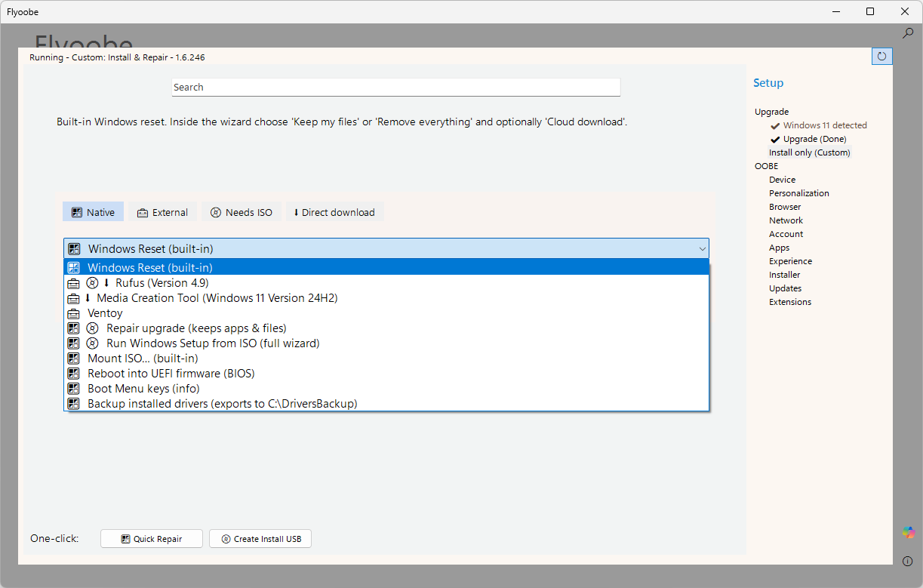Pick Ventoy from the dropdown list
The width and height of the screenshot is (923, 588).
(386, 313)
